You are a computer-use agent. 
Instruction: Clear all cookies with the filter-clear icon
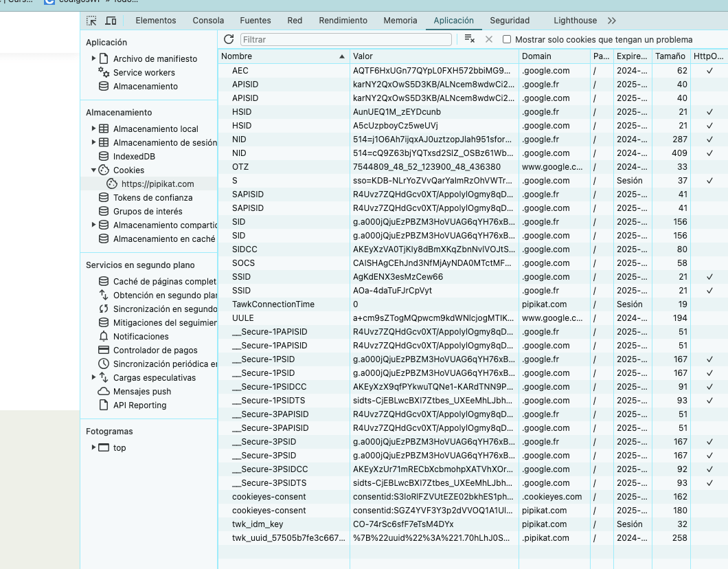[469, 39]
